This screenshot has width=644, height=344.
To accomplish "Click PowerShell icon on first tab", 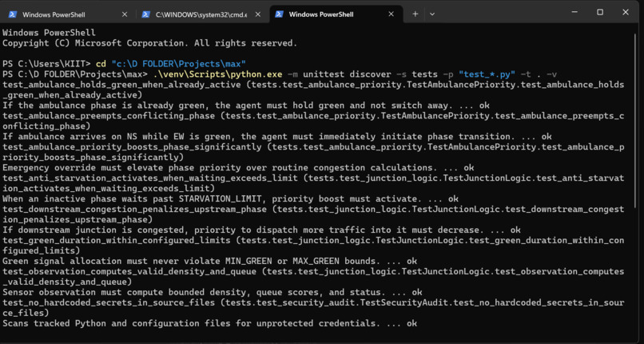I will [x=12, y=14].
